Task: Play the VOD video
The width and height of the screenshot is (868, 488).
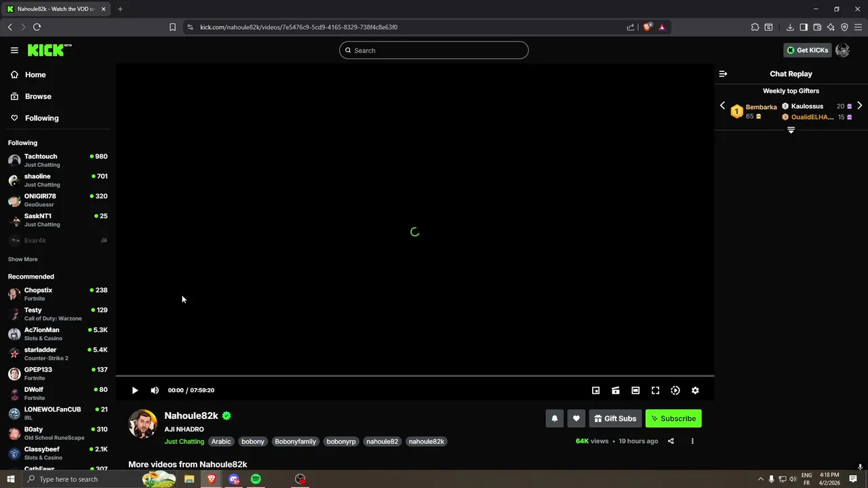Action: click(x=135, y=390)
